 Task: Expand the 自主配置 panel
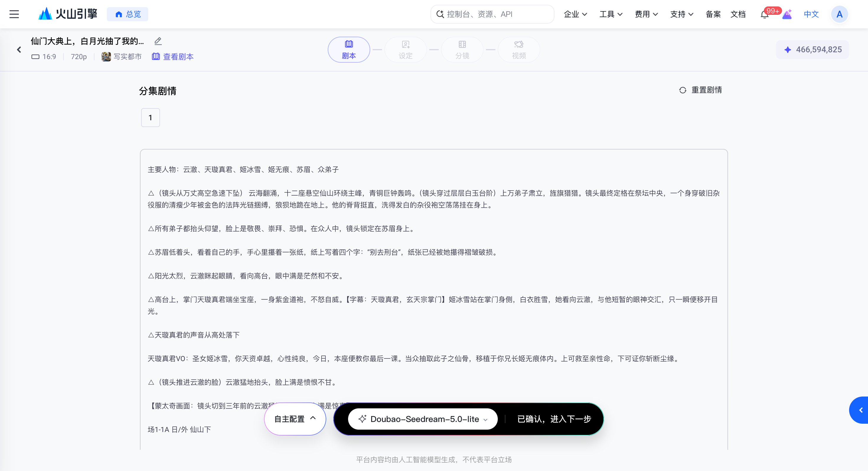click(x=295, y=419)
